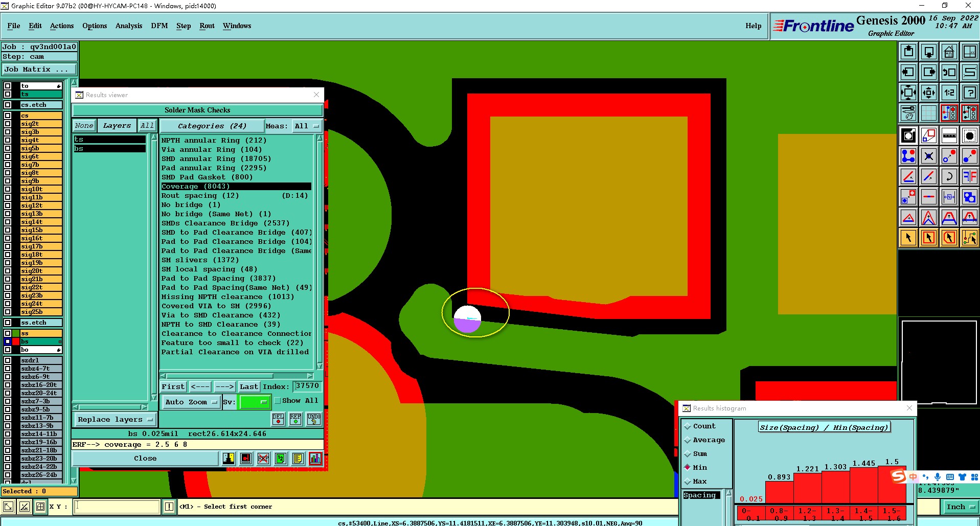This screenshot has width=980, height=526.
Task: Open the Analysis menu
Action: point(129,26)
